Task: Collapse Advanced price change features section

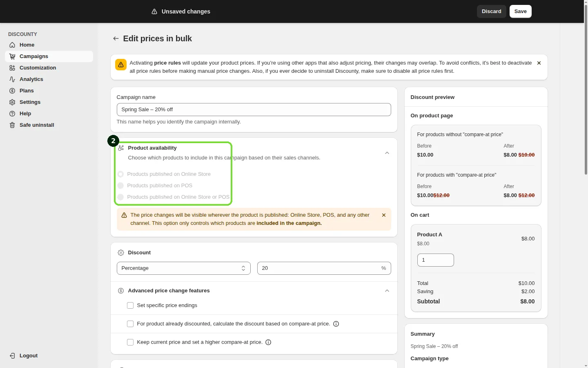Action: pyautogui.click(x=387, y=291)
